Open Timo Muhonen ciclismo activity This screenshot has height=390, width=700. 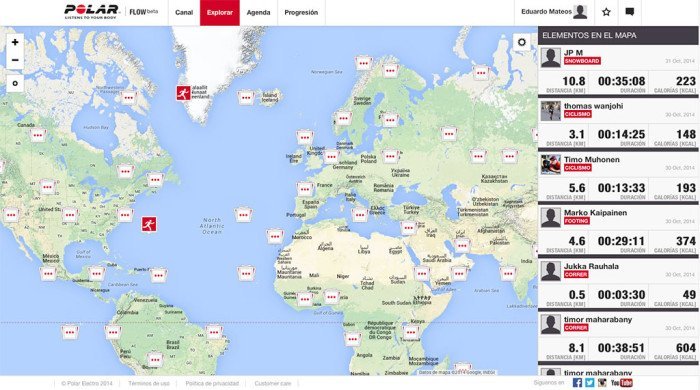pyautogui.click(x=618, y=178)
